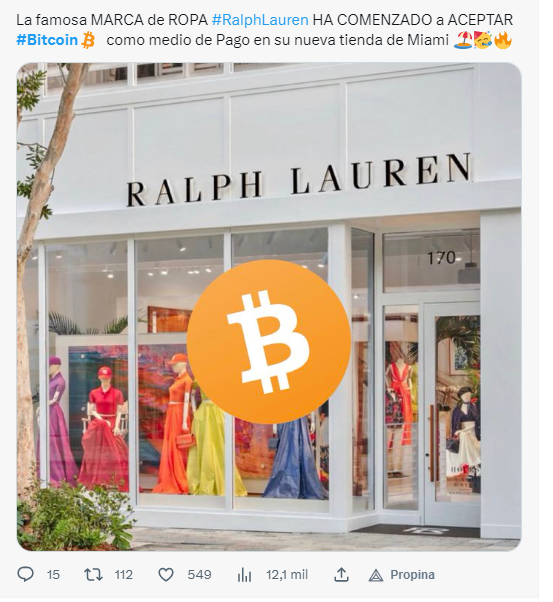
Task: Click the Propina tip triangle icon
Action: click(x=376, y=575)
